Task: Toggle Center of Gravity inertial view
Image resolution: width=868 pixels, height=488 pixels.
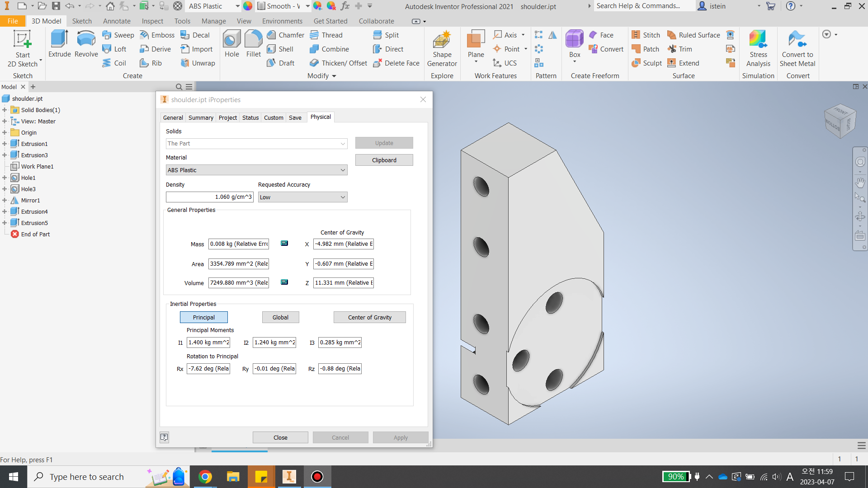Action: point(370,317)
